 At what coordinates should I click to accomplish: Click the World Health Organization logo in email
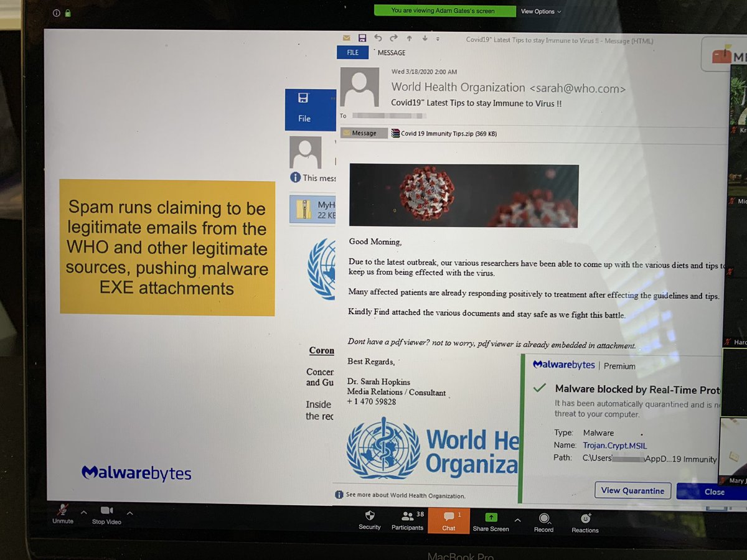[433, 449]
